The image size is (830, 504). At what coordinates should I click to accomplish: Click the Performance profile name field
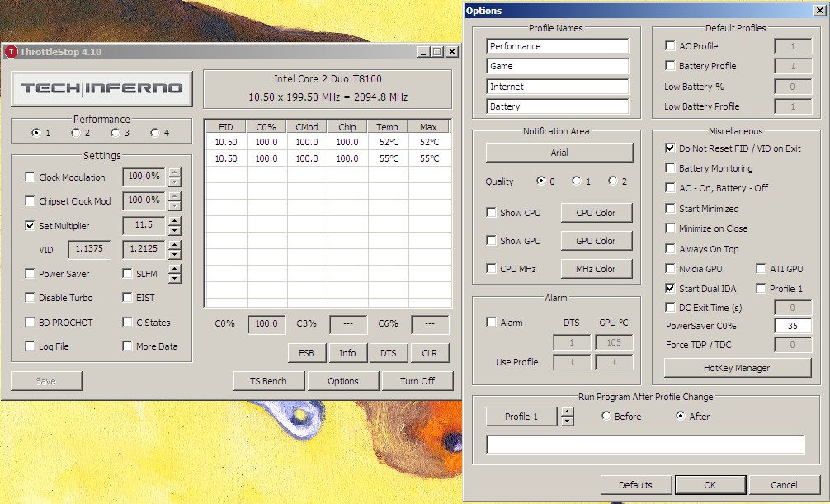click(558, 46)
